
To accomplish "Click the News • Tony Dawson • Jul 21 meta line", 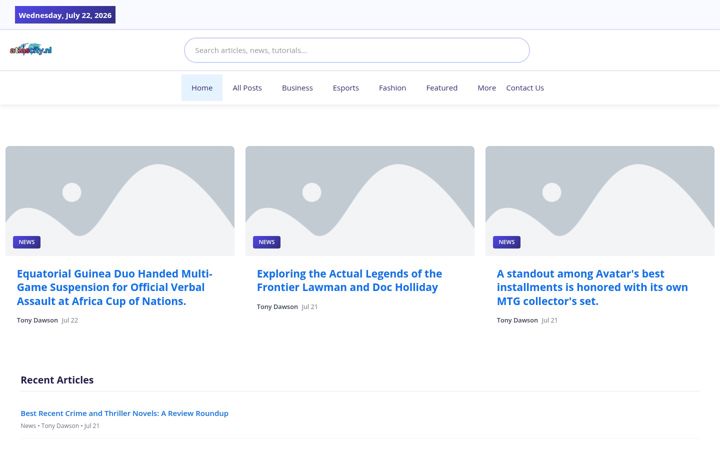I will click(x=60, y=426).
